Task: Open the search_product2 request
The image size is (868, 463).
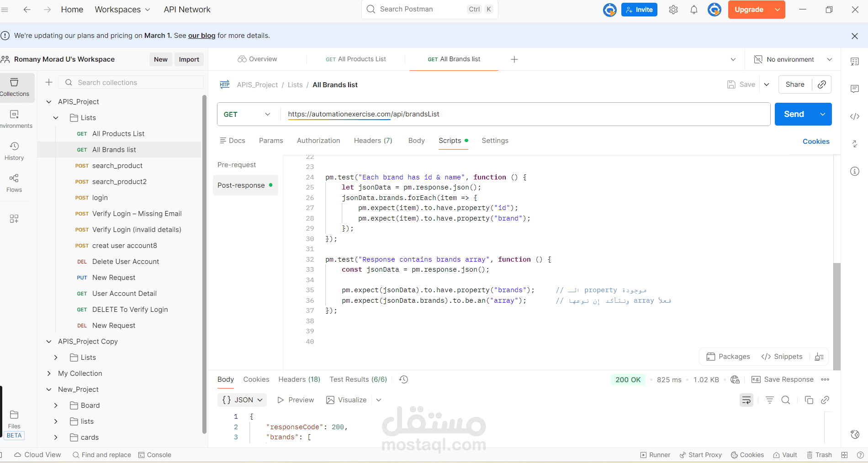Action: click(119, 182)
